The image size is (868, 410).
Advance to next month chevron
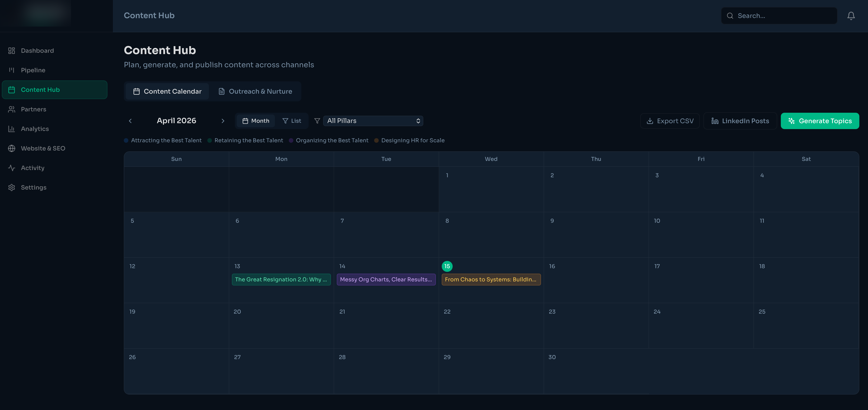223,121
